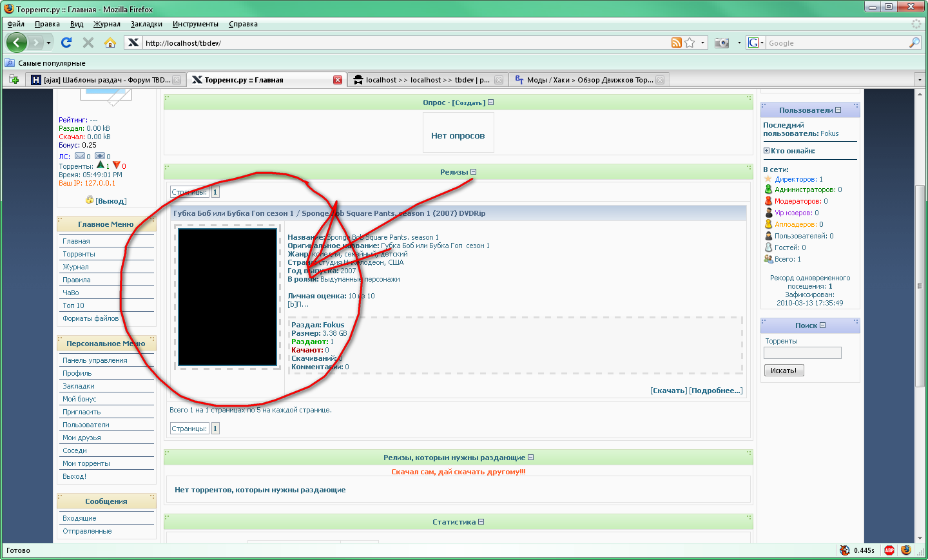Open the tab list dropdown arrow

point(919,80)
